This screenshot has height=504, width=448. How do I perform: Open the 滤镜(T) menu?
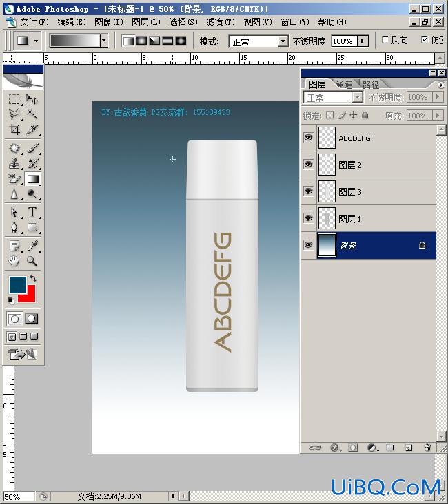click(221, 22)
